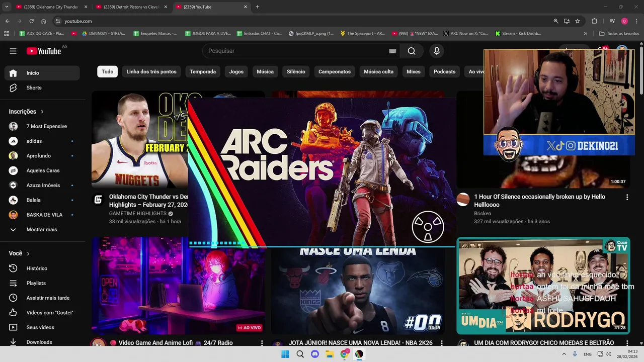Screen dimensions: 644x362
Task: Open BASKA DE VILA channel subscription
Action: point(42,215)
